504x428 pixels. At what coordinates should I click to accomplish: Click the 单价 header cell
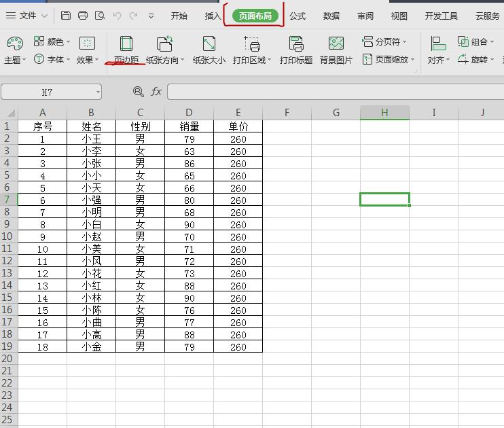point(238,126)
